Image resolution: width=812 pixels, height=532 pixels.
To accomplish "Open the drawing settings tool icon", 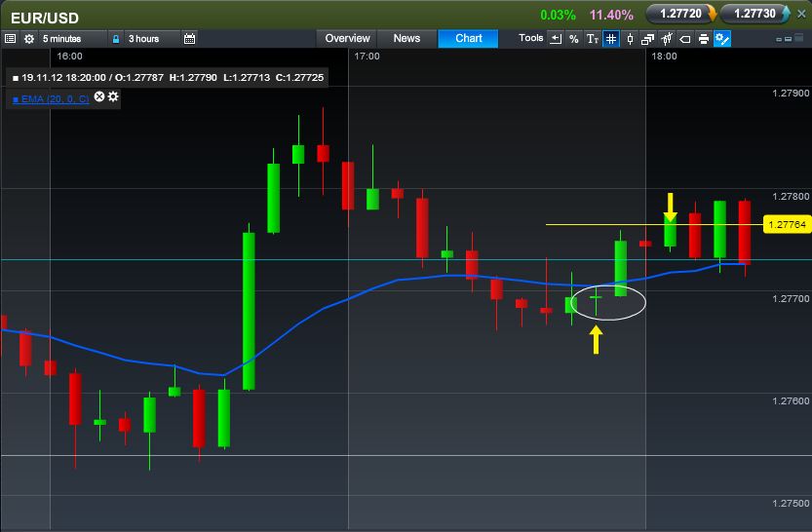I will (x=722, y=39).
